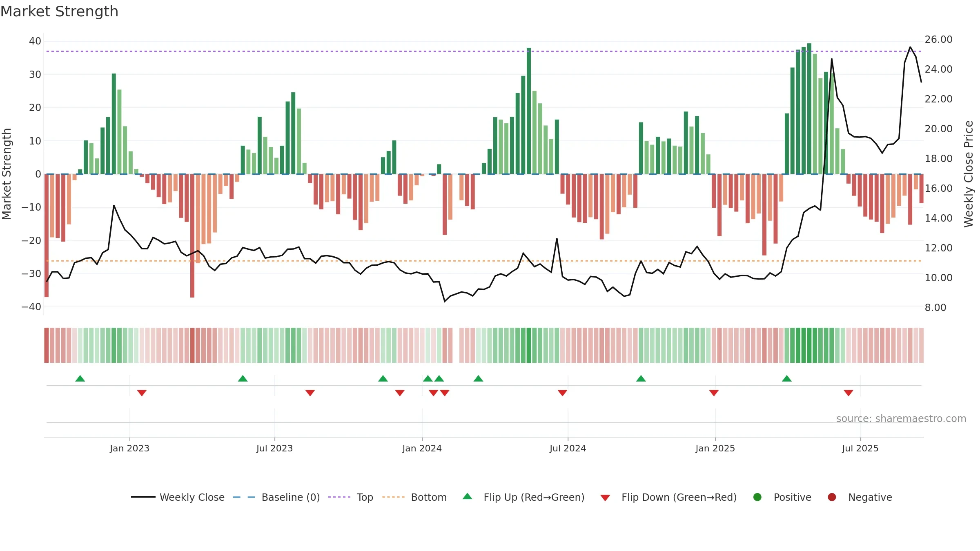Toggle Flip Up (Red→Green) legend entry

coord(523,497)
